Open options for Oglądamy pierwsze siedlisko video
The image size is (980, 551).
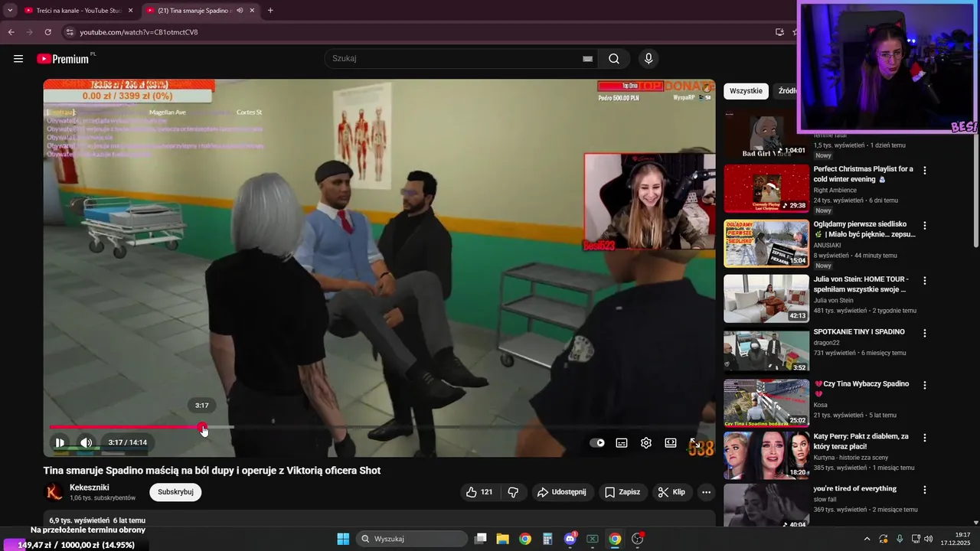coord(925,226)
